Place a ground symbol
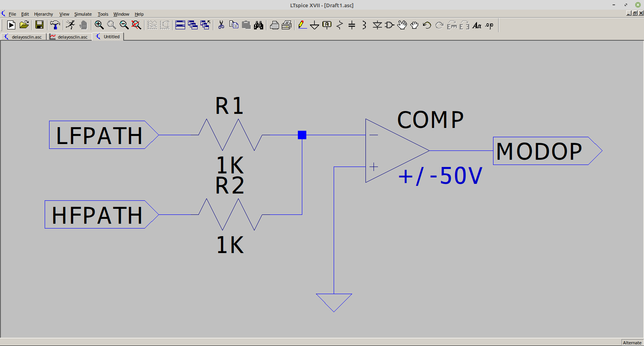Viewport: 644px width, 346px height. click(315, 25)
